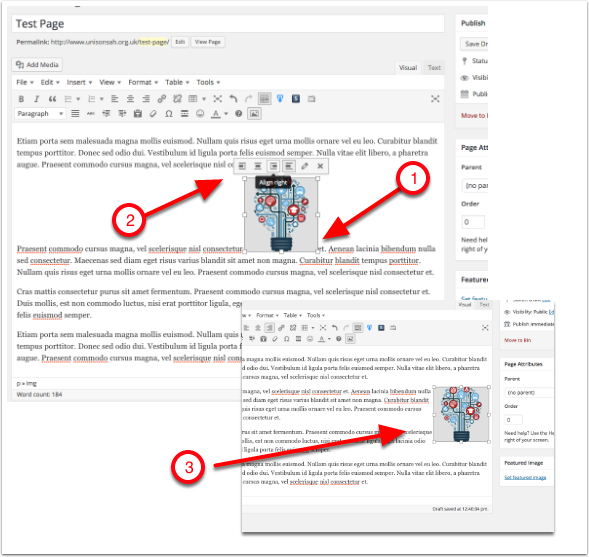The width and height of the screenshot is (589, 557).
Task: Click the Add Media button
Action: (37, 65)
